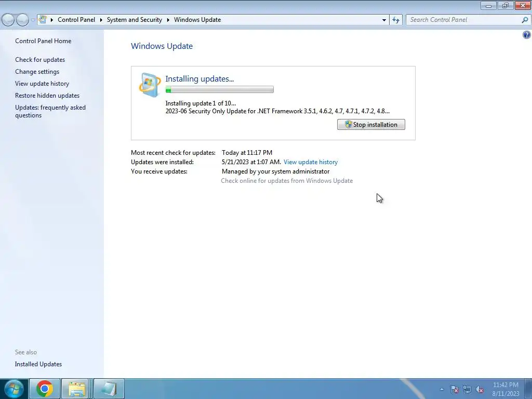Open Windows Explorer from the taskbar
The width and height of the screenshot is (532, 399).
coord(76,389)
